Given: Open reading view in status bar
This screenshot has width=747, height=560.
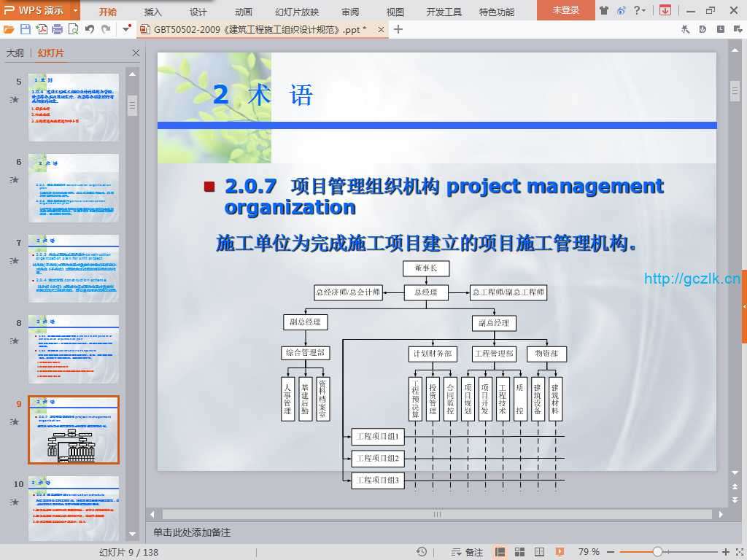Looking at the screenshot, I should (540, 552).
